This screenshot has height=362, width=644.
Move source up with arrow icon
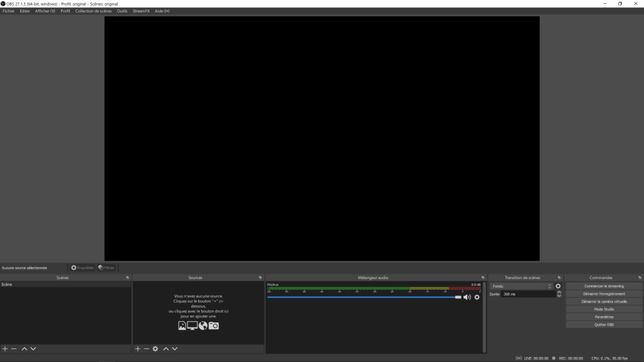click(166, 349)
